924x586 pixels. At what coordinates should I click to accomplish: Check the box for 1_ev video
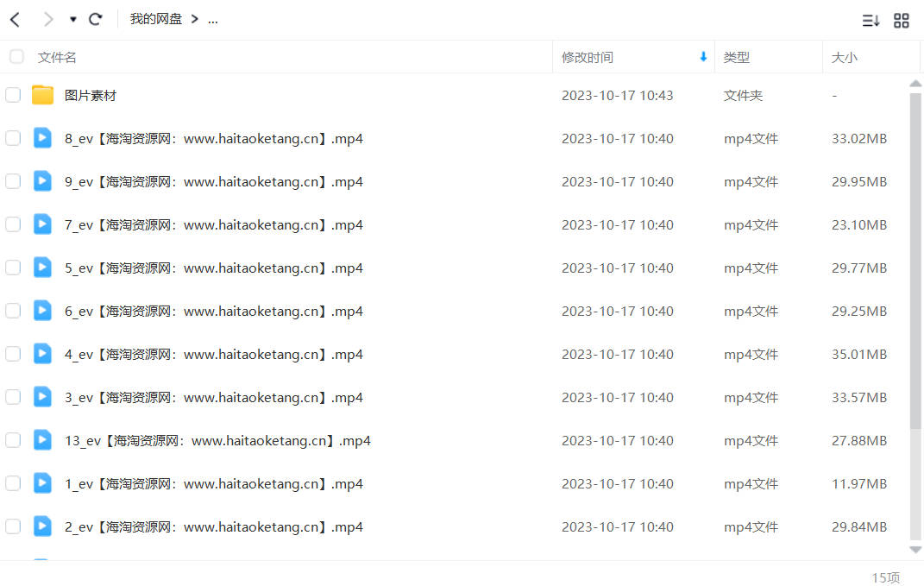(13, 483)
